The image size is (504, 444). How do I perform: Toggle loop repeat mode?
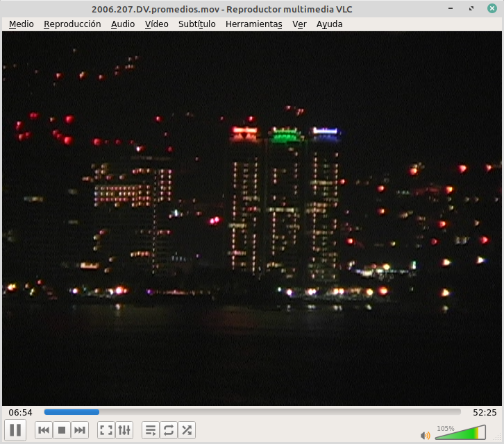point(169,431)
